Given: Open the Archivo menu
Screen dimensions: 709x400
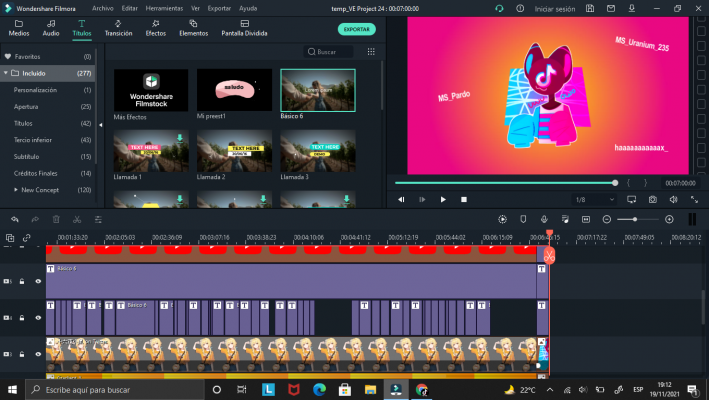Looking at the screenshot, I should 103,8.
